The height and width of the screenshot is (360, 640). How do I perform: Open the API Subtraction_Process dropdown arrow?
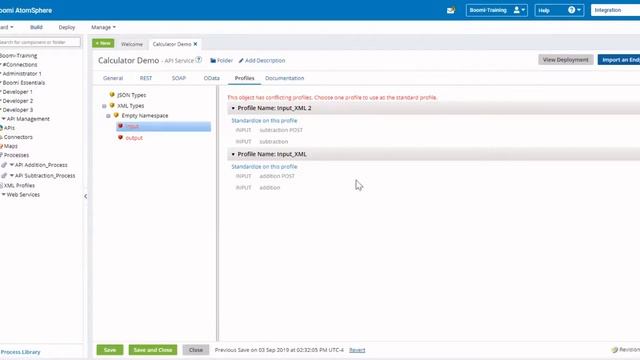pyautogui.click(x=12, y=176)
